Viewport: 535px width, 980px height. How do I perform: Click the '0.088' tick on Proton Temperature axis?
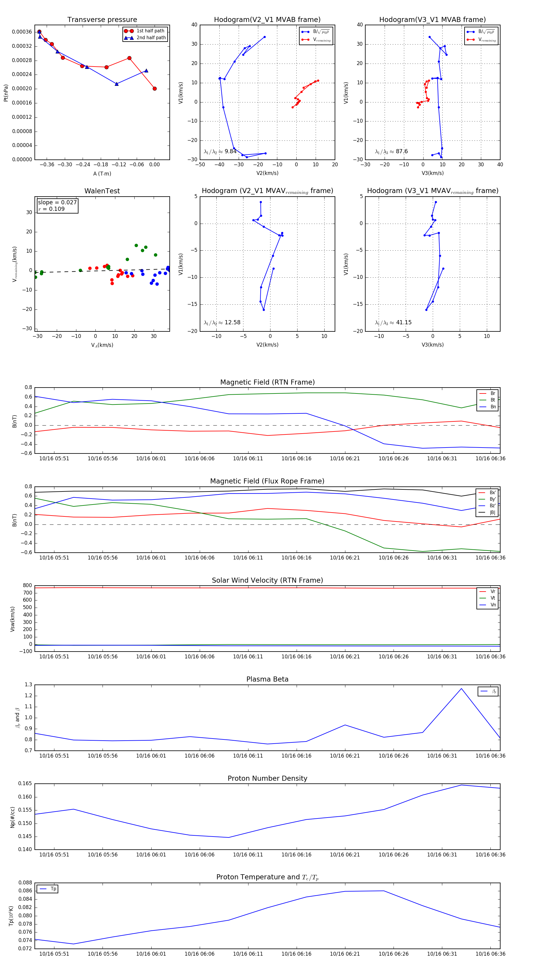(x=25, y=883)
